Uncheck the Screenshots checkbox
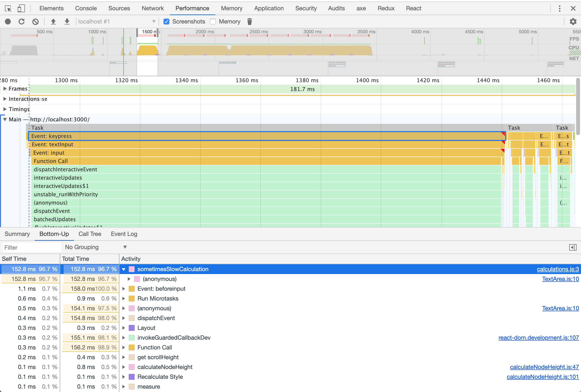581x392 pixels. 166,22
